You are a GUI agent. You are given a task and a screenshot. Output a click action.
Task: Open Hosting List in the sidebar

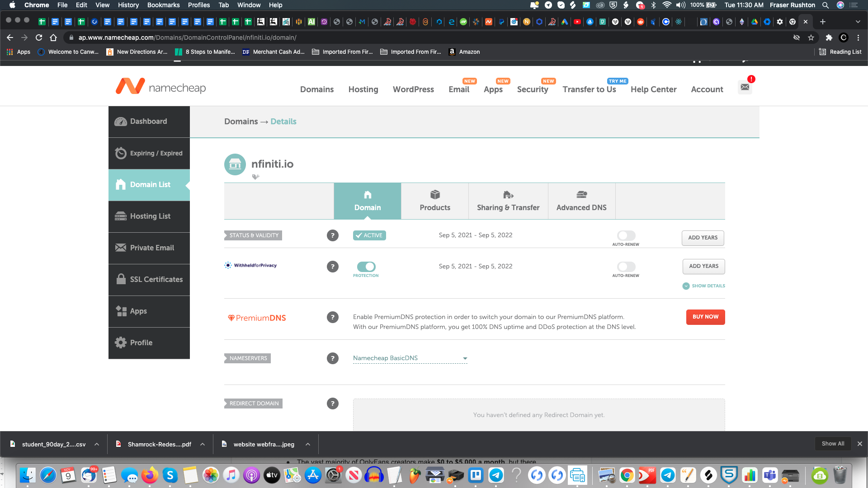point(150,216)
